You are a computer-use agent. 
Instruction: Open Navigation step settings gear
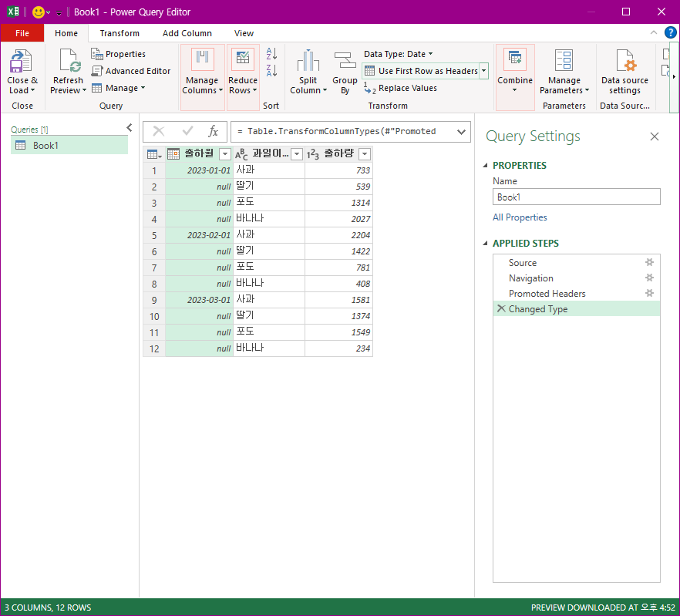coord(649,278)
